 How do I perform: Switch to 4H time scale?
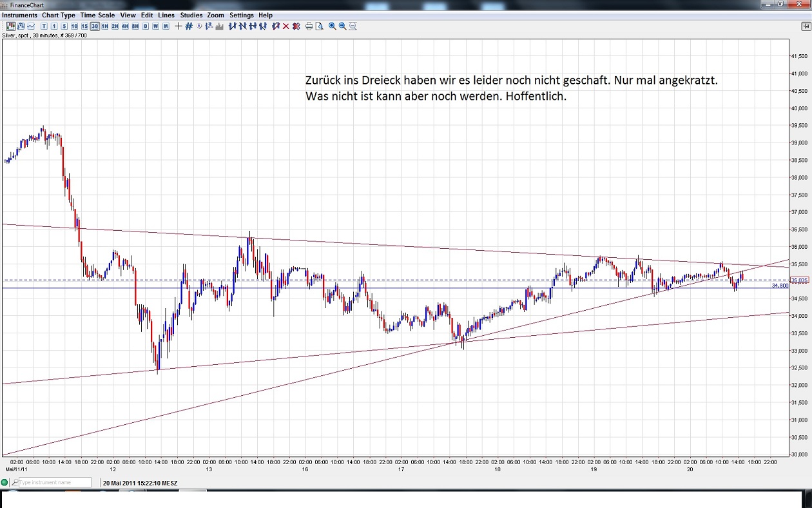(x=125, y=26)
